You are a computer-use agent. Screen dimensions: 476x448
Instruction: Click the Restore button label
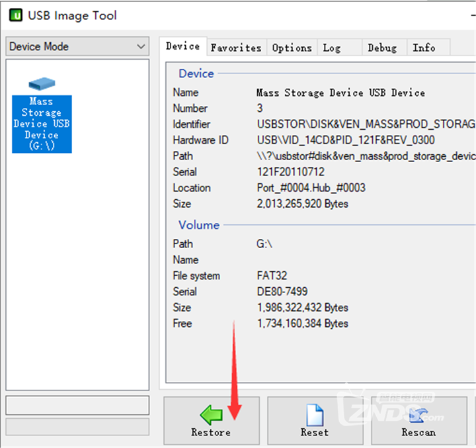point(211,432)
